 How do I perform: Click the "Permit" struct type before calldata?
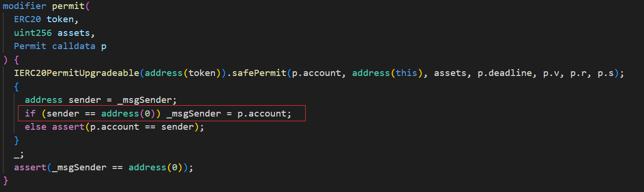coord(30,46)
